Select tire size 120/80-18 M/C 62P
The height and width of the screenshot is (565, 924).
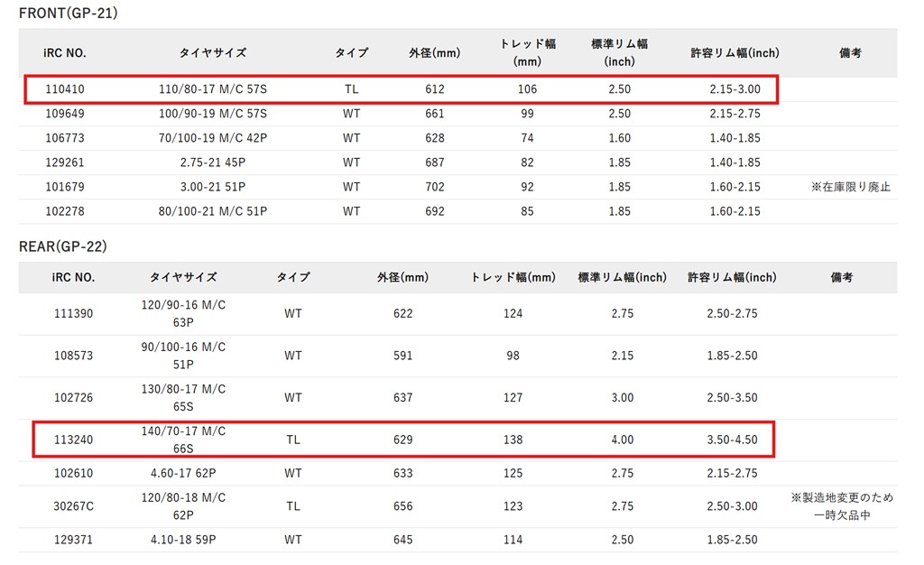click(183, 506)
